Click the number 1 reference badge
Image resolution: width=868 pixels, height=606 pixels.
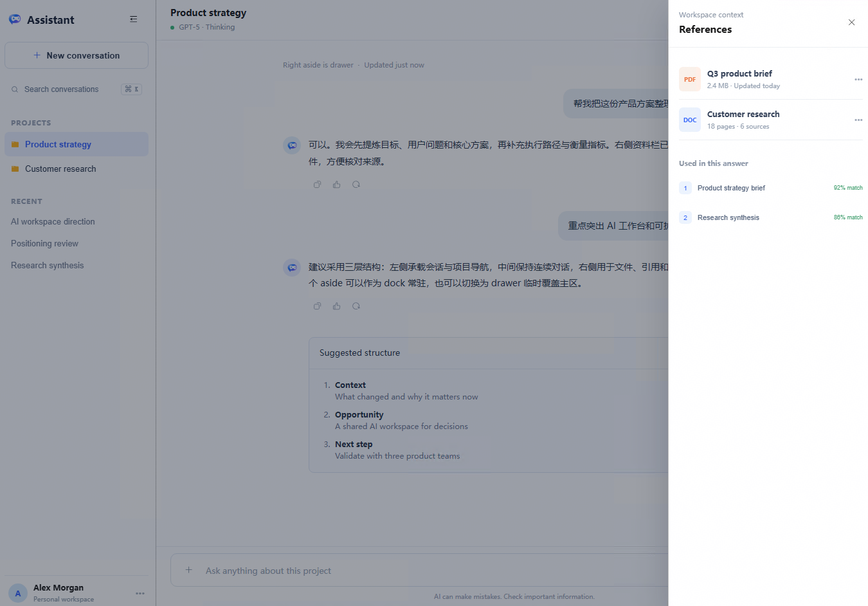click(x=685, y=188)
